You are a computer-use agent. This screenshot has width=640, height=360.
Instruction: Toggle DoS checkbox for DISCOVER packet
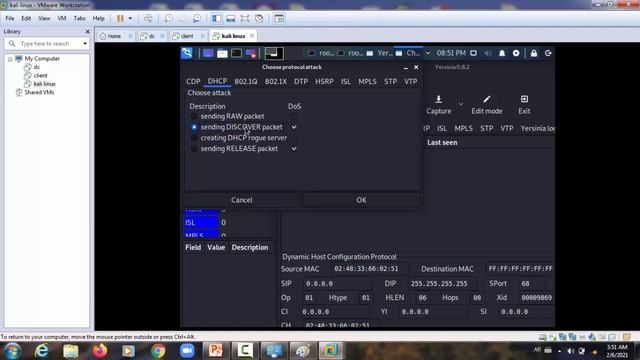pyautogui.click(x=294, y=127)
